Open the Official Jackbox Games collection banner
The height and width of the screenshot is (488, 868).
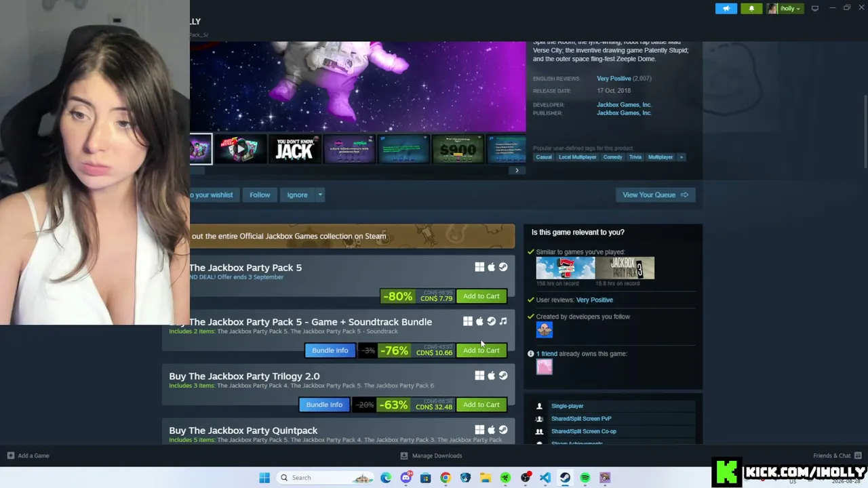click(x=352, y=237)
